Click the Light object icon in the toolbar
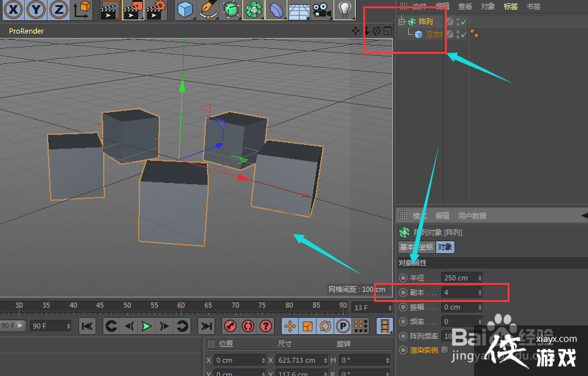This screenshot has width=588, height=376. (344, 9)
